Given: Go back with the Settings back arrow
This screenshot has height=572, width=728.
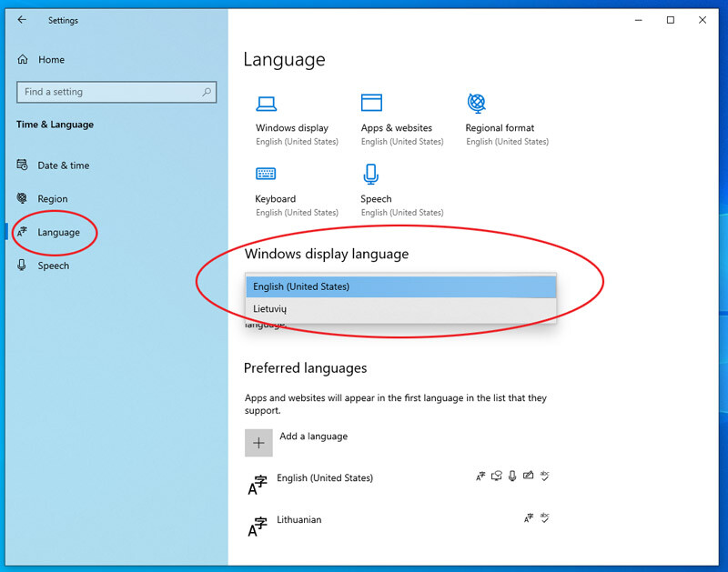Looking at the screenshot, I should [x=22, y=20].
